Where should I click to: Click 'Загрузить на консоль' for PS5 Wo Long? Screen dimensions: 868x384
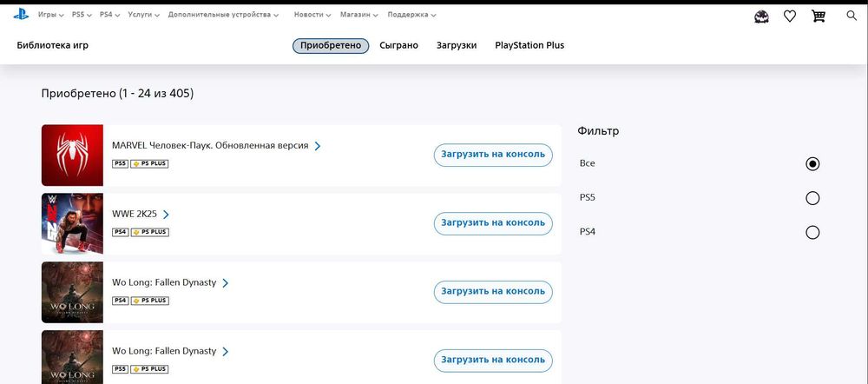(493, 361)
